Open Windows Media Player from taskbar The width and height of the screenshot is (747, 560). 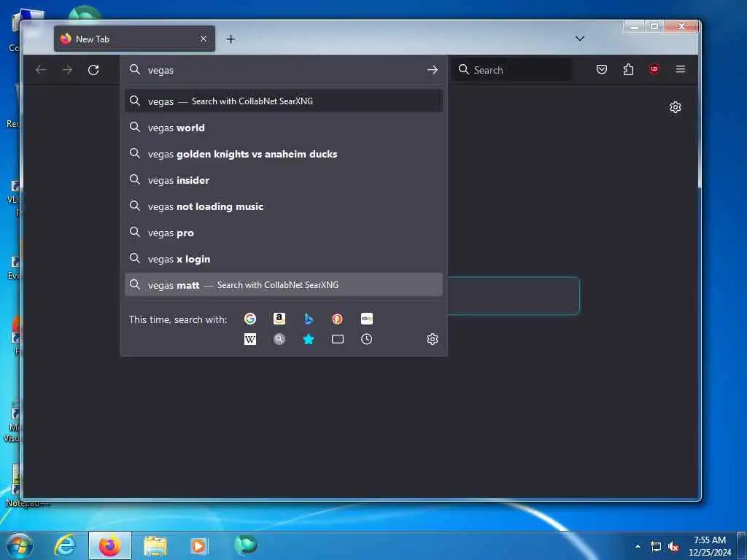(x=198, y=545)
